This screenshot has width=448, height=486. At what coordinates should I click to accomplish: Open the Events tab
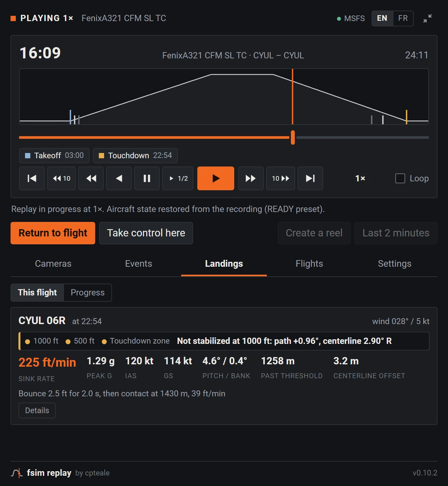(x=139, y=264)
